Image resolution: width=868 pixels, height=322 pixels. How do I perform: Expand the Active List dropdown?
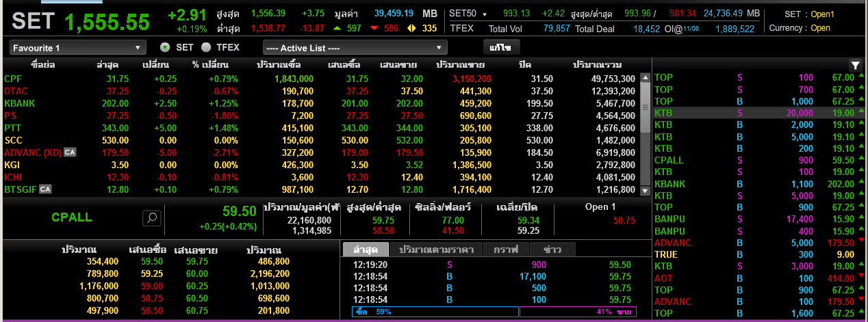pos(355,48)
